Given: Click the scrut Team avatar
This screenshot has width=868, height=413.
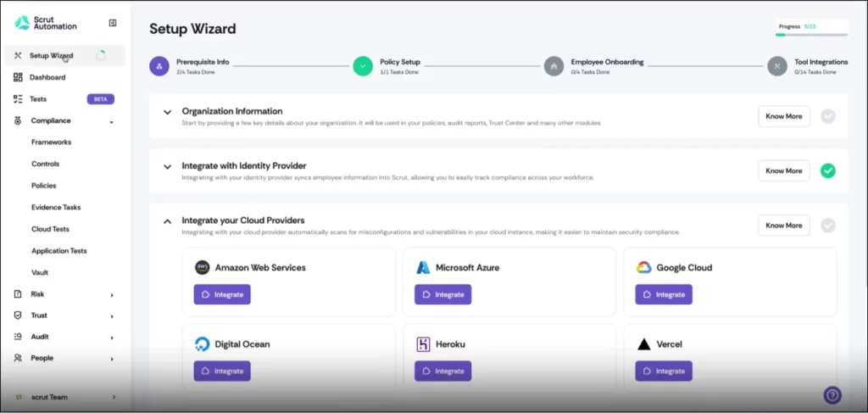Looking at the screenshot, I should 19,398.
